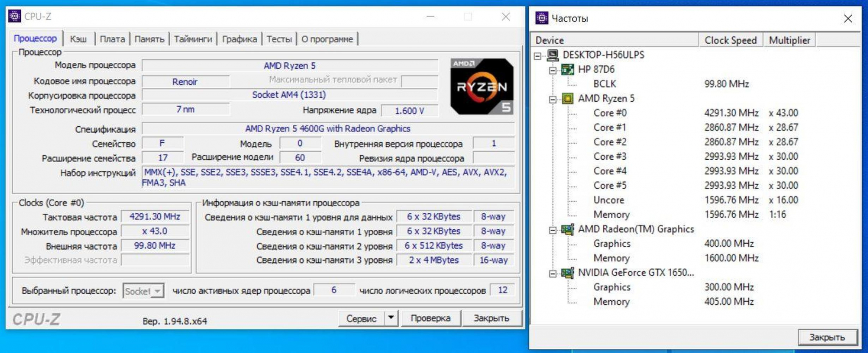Select the Uncore row
The width and height of the screenshot is (868, 353).
click(x=609, y=200)
